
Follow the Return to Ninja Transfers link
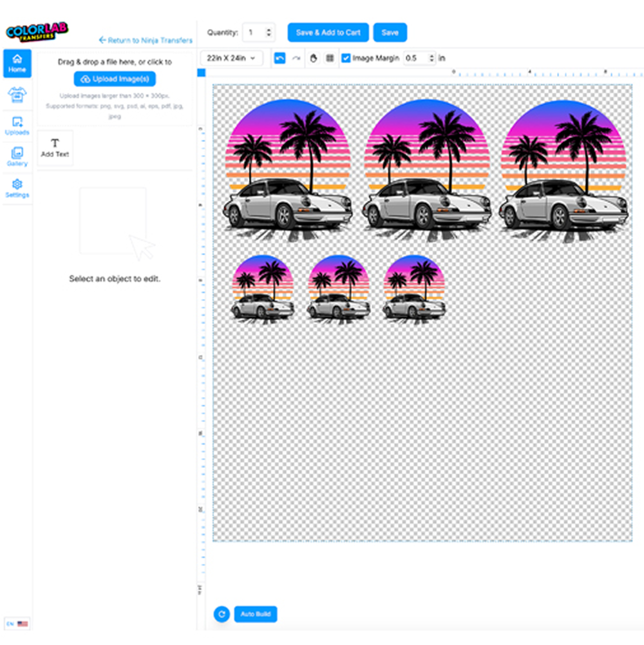tap(146, 41)
